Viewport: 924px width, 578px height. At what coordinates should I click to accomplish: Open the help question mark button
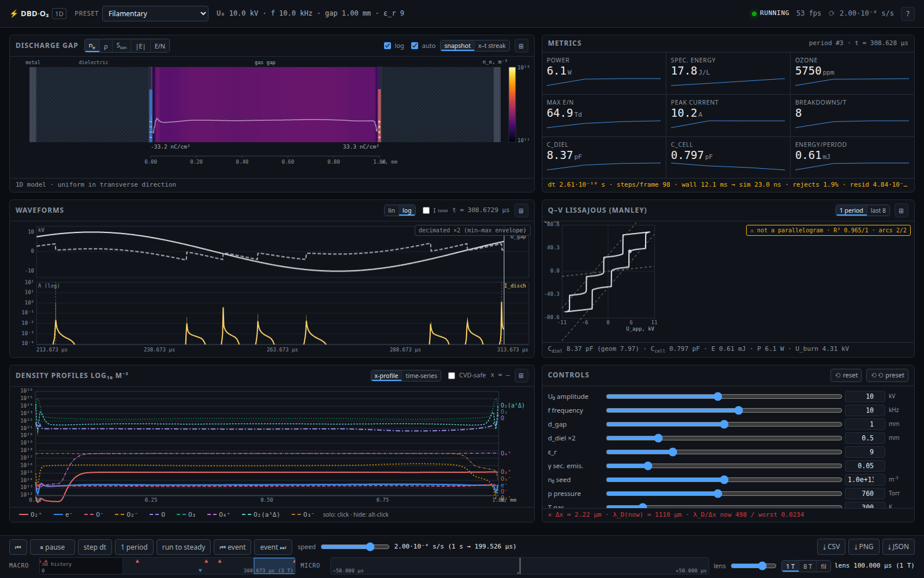pos(907,13)
